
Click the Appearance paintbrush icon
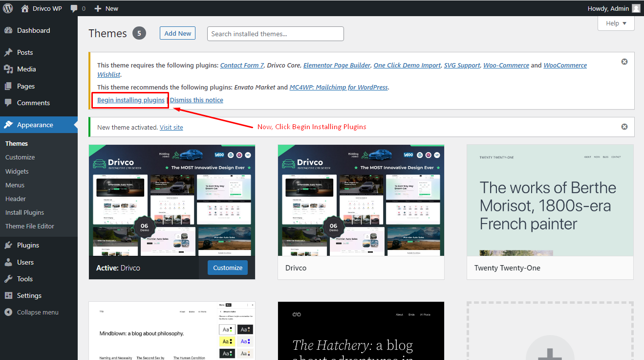(x=8, y=125)
